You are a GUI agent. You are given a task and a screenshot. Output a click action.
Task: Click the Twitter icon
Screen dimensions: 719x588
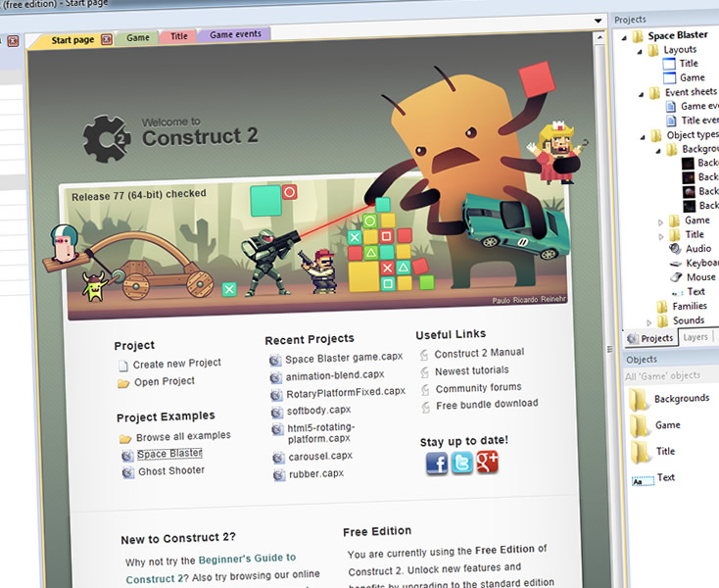(461, 463)
